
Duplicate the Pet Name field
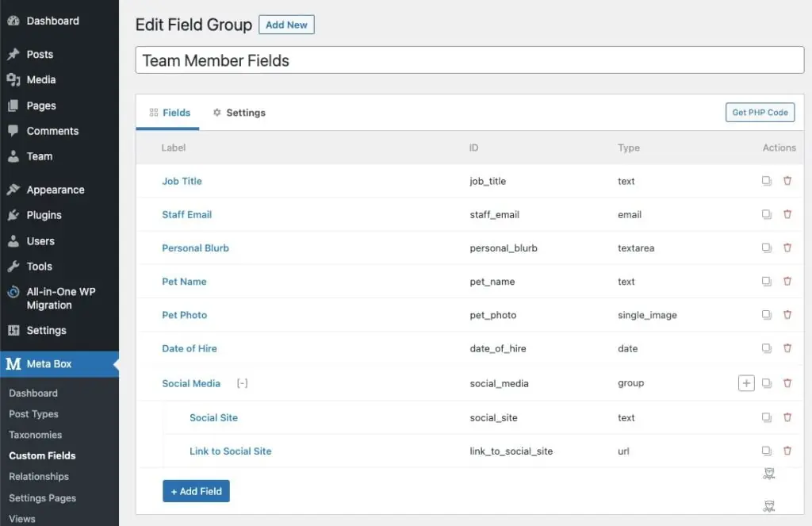[767, 281]
